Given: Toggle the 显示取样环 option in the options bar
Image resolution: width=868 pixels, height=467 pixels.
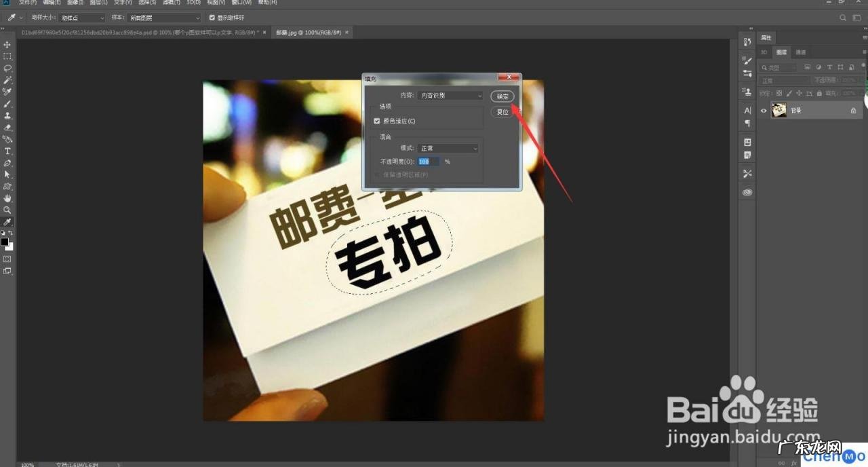Looking at the screenshot, I should click(x=212, y=18).
